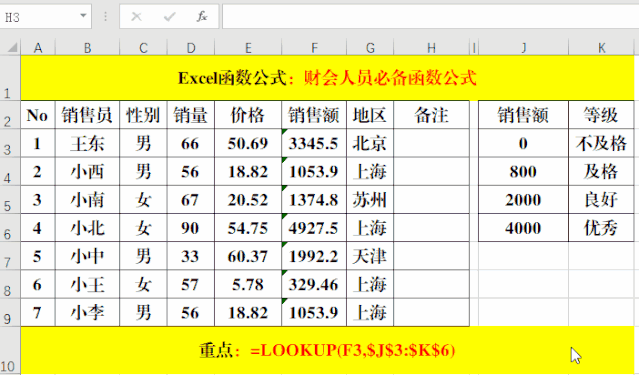639x375 pixels.
Task: Click threshold cell '2000'
Action: [523, 200]
